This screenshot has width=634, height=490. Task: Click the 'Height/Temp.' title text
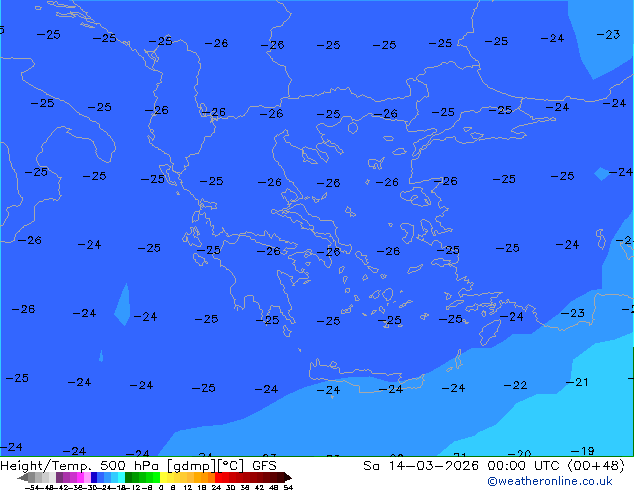tap(46, 466)
